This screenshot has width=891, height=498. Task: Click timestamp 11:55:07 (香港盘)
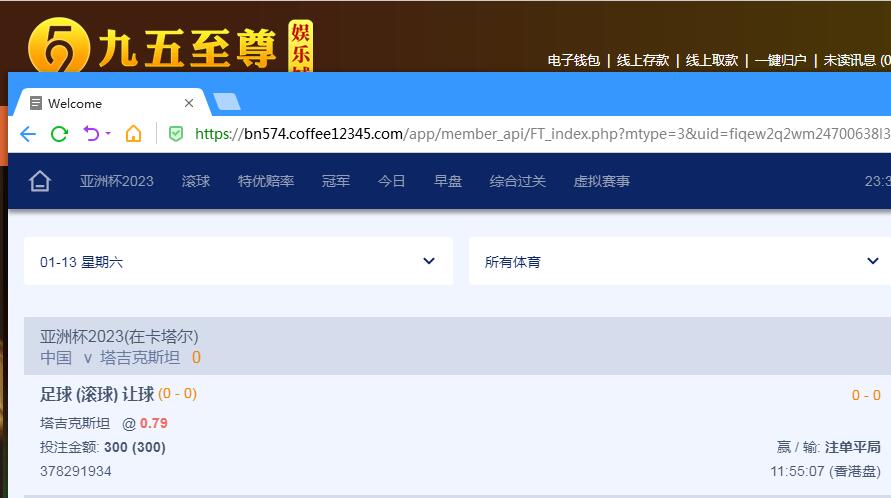click(826, 471)
